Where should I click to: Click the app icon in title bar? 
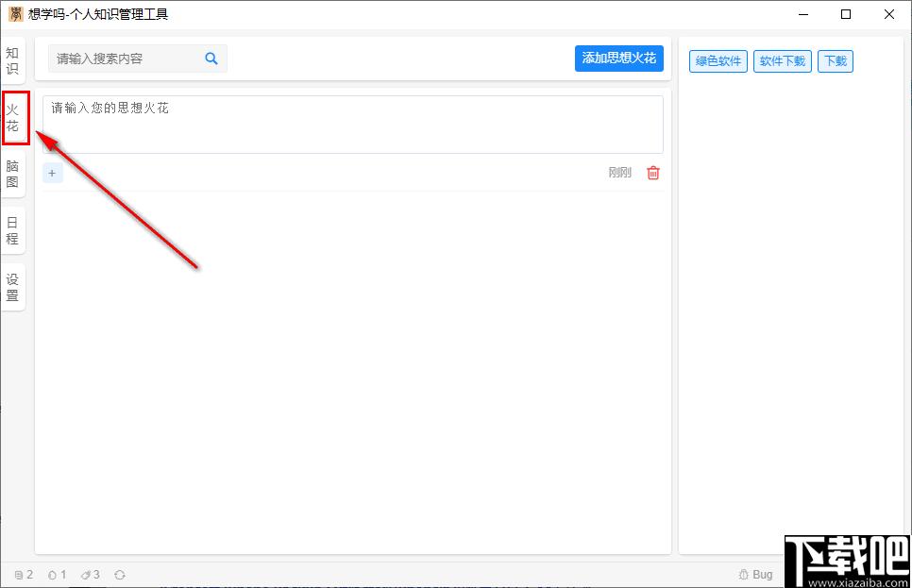pos(16,14)
